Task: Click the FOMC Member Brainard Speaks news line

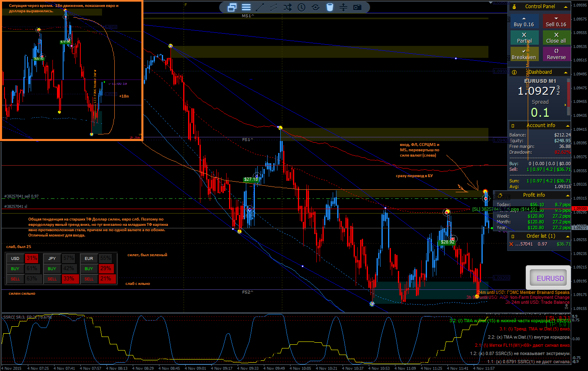Action: 524,292
